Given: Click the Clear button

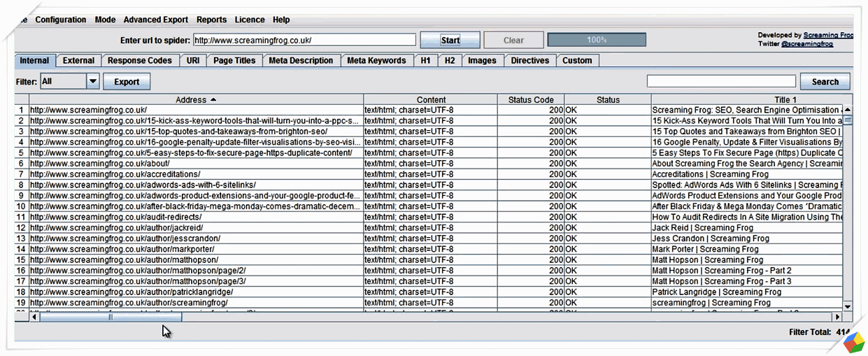Looking at the screenshot, I should [513, 41].
